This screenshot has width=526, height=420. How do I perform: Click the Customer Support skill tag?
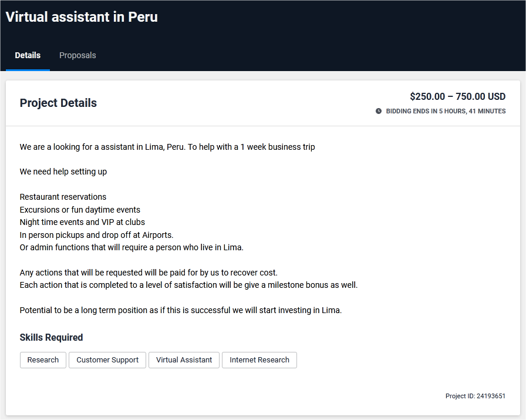(107, 359)
